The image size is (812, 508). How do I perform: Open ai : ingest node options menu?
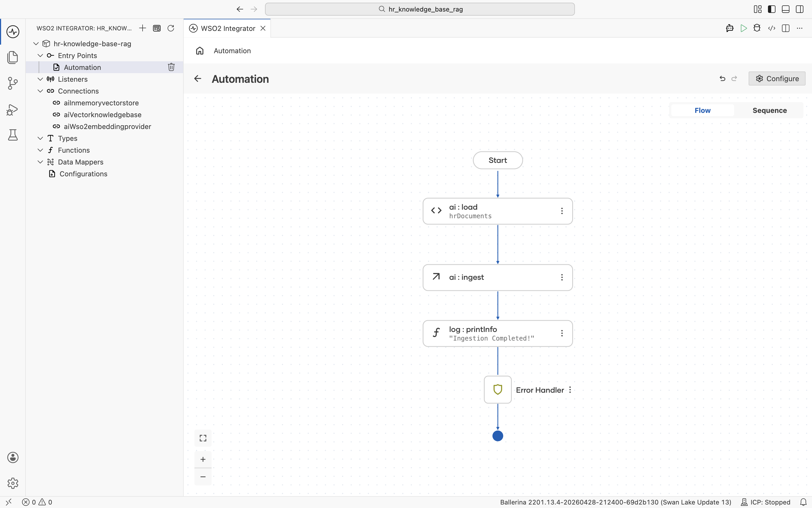click(562, 277)
